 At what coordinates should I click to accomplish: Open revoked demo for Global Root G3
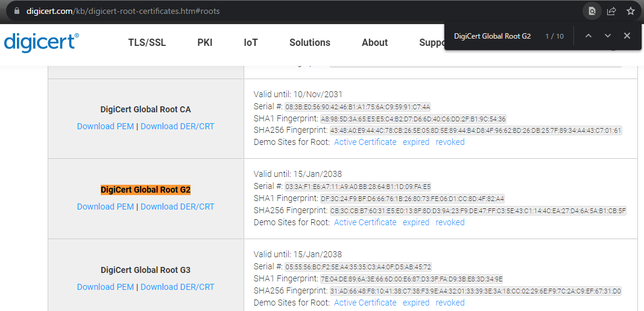click(450, 303)
